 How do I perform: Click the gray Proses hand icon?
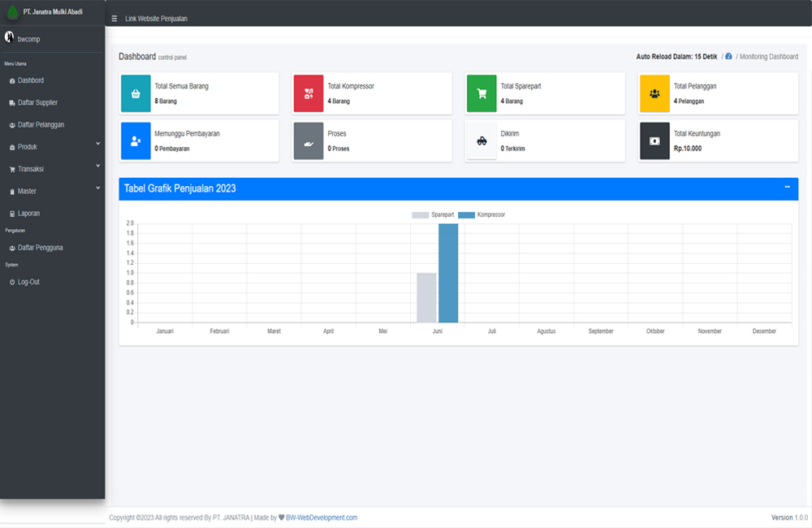click(309, 141)
